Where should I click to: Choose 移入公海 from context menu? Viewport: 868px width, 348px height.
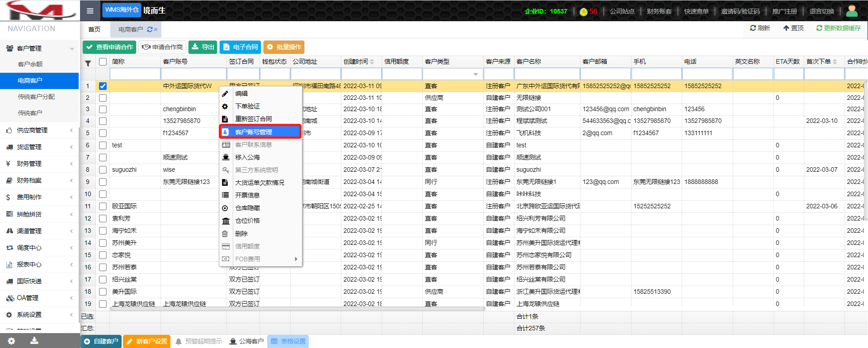247,157
